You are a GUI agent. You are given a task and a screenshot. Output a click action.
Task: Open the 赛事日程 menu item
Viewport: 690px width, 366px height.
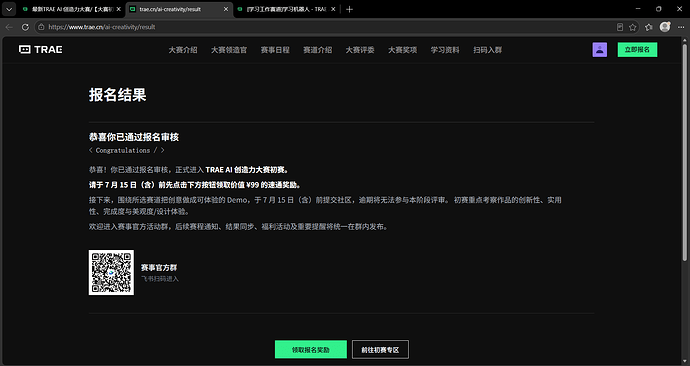[275, 50]
